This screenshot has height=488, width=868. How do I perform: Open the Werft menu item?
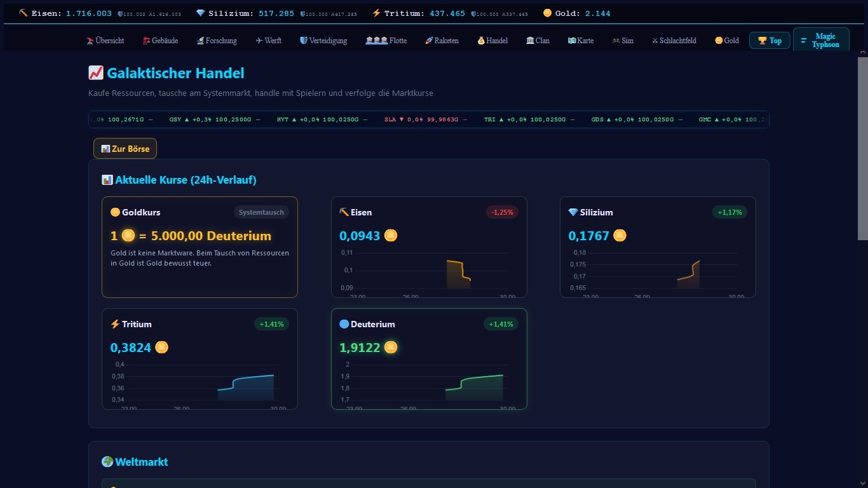coord(268,41)
